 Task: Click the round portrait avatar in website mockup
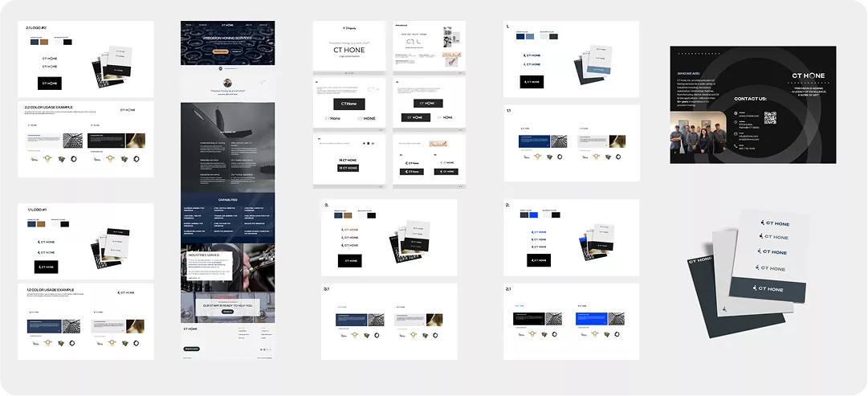click(227, 83)
